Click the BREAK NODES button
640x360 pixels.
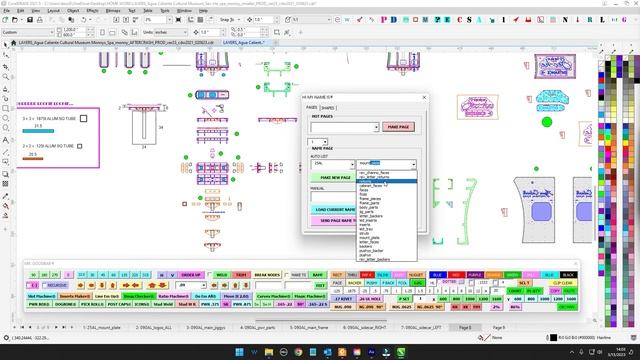pyautogui.click(x=267, y=275)
